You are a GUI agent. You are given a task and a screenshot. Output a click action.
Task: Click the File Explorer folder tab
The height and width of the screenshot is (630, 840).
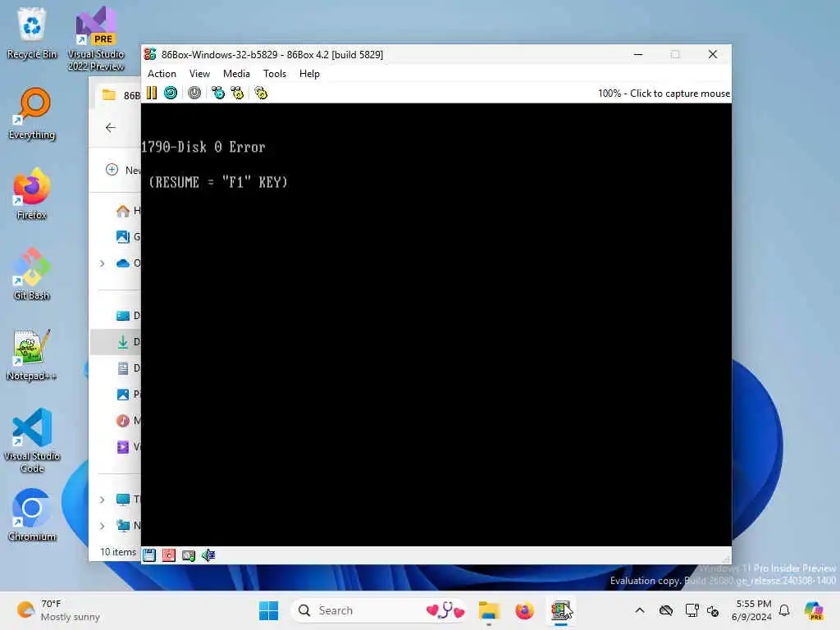[x=119, y=95]
